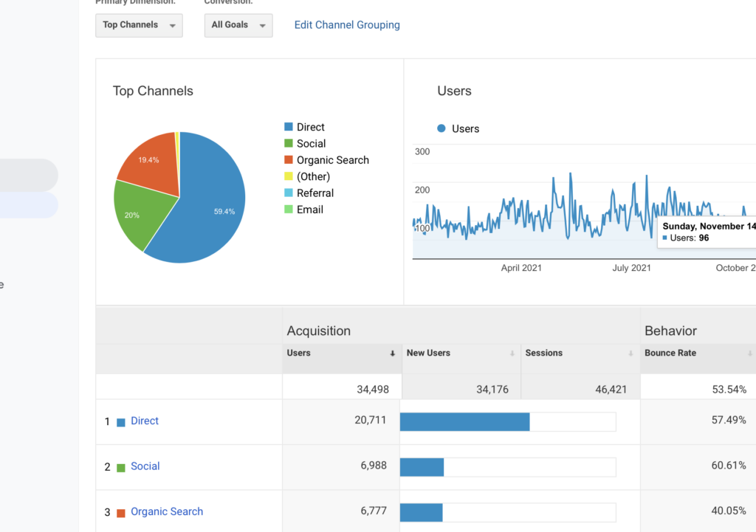Click the Direct legend color square

point(289,127)
